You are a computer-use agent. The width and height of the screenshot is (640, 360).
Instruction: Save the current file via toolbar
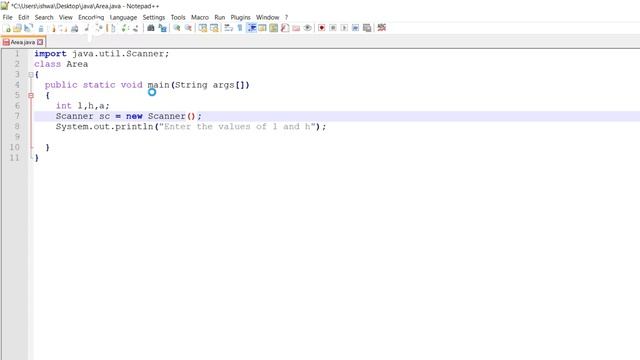[28, 28]
